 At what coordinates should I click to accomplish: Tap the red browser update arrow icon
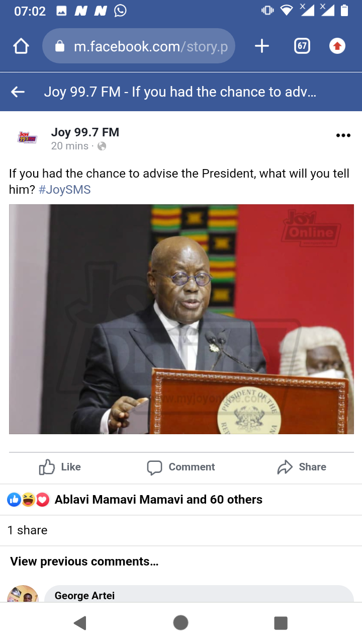(337, 46)
